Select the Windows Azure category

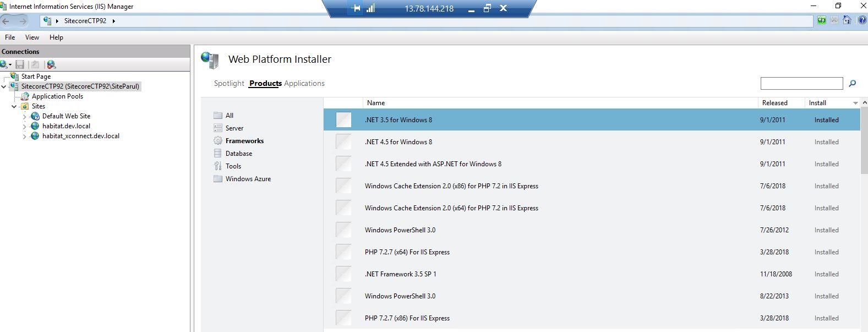(x=248, y=179)
